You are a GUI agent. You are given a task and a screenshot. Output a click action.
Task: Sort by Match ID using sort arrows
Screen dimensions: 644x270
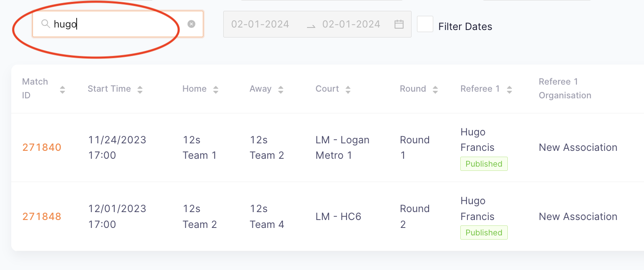[x=62, y=89]
